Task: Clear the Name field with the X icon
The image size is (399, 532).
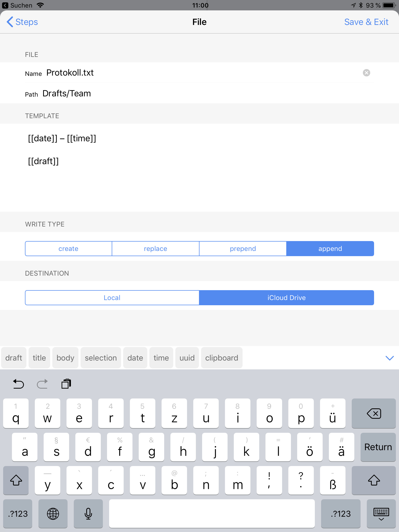Action: pyautogui.click(x=366, y=73)
